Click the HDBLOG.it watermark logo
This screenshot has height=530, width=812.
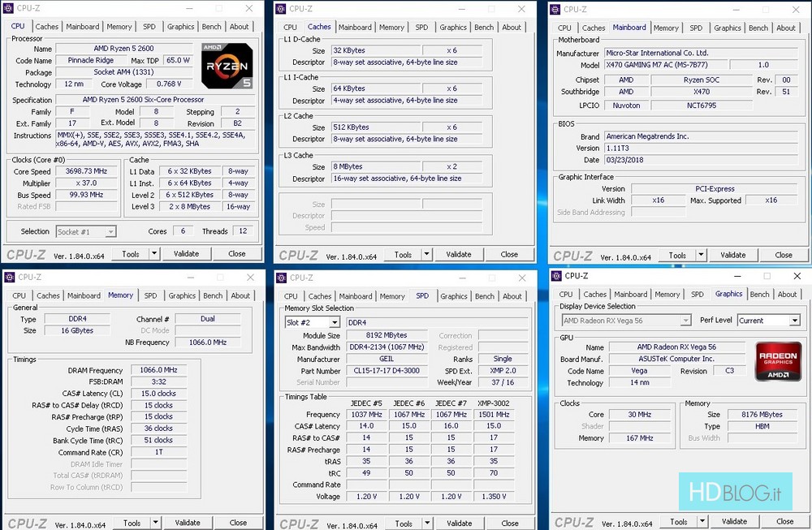[739, 491]
